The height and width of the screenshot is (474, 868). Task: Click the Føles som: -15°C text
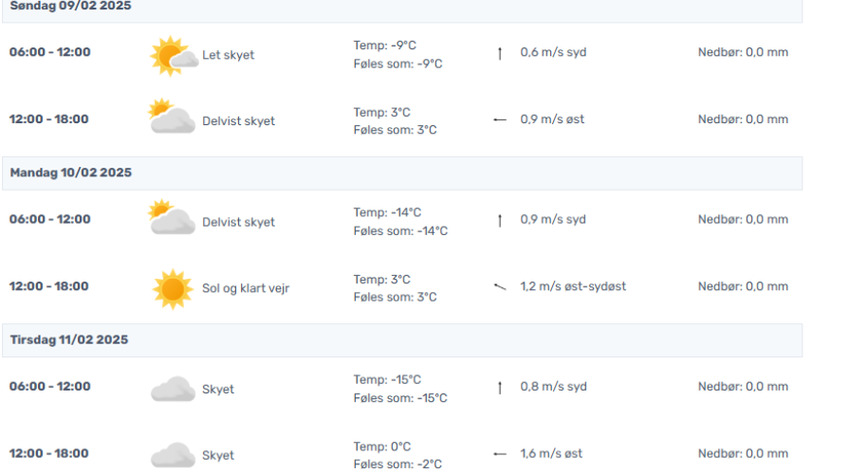pos(400,398)
